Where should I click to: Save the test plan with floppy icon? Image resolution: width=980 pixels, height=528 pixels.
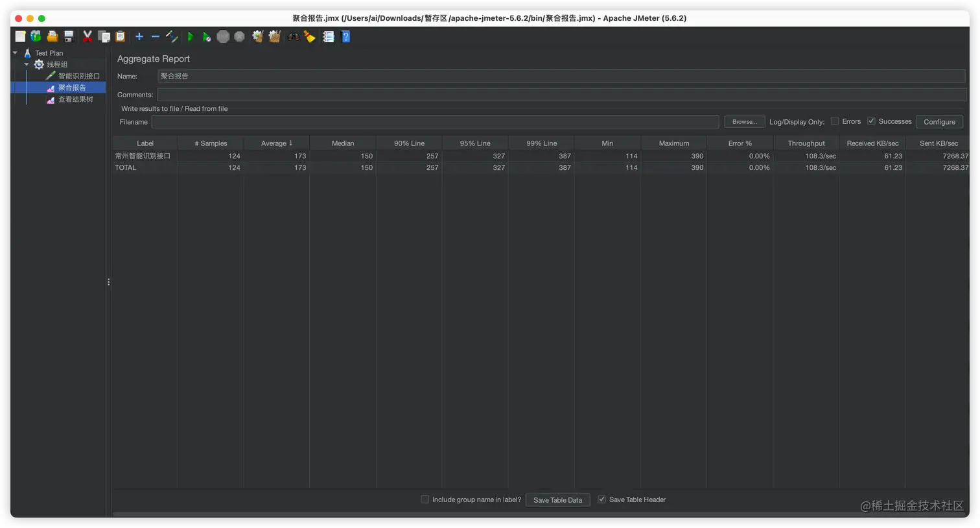point(69,37)
